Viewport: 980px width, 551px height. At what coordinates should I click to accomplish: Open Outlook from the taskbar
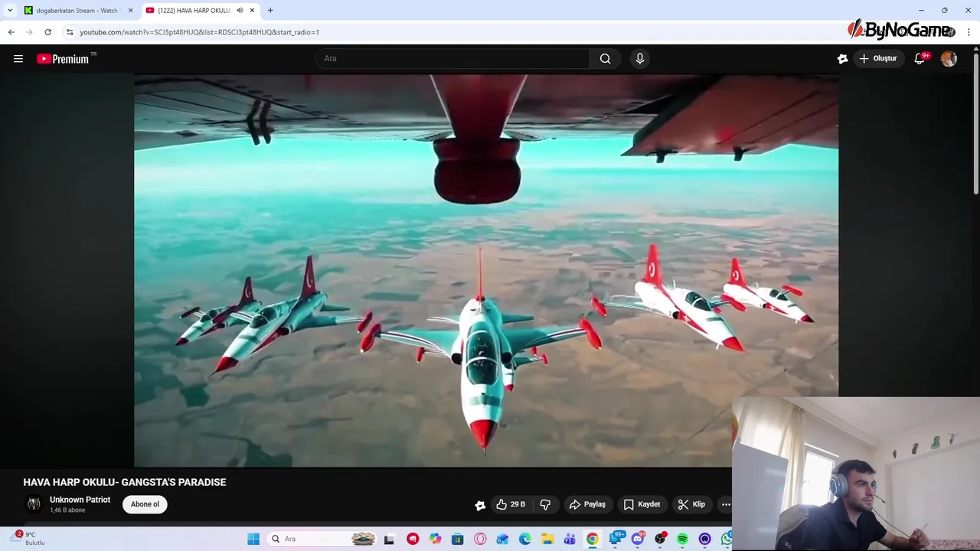pyautogui.click(x=502, y=539)
